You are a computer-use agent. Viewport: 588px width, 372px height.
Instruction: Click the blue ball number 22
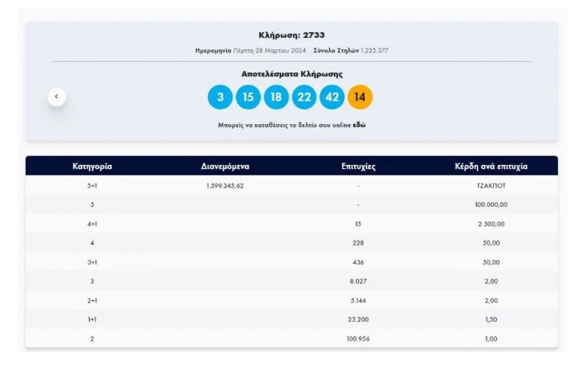(x=304, y=97)
